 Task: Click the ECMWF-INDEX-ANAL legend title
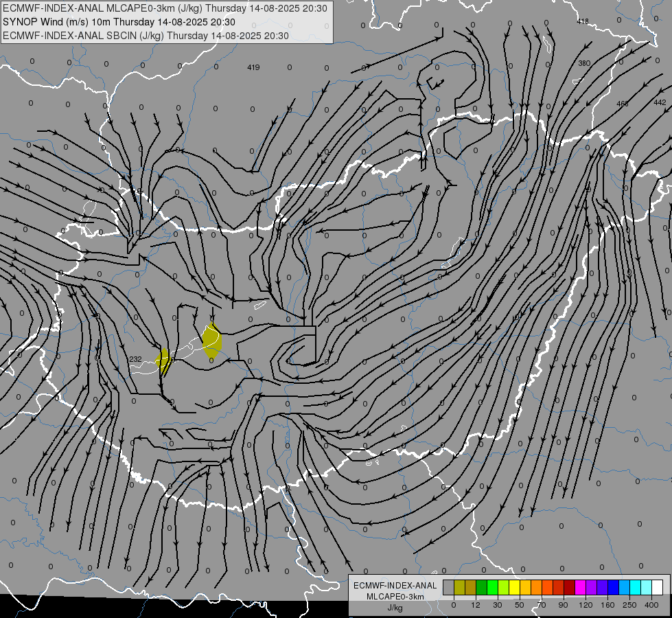click(x=395, y=586)
